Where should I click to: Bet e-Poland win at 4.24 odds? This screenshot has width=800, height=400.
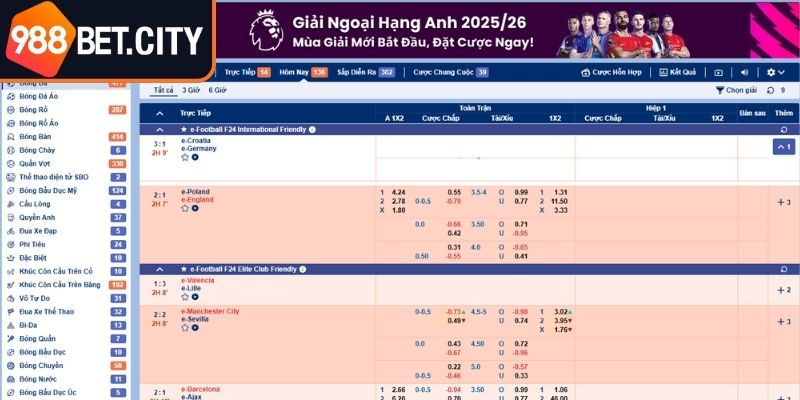coord(398,192)
